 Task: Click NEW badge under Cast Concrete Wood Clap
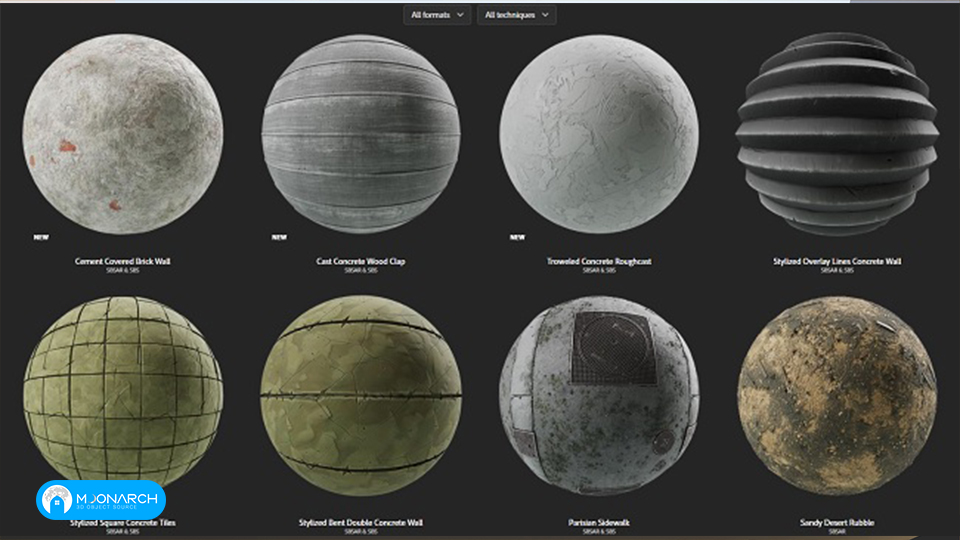pyautogui.click(x=279, y=237)
